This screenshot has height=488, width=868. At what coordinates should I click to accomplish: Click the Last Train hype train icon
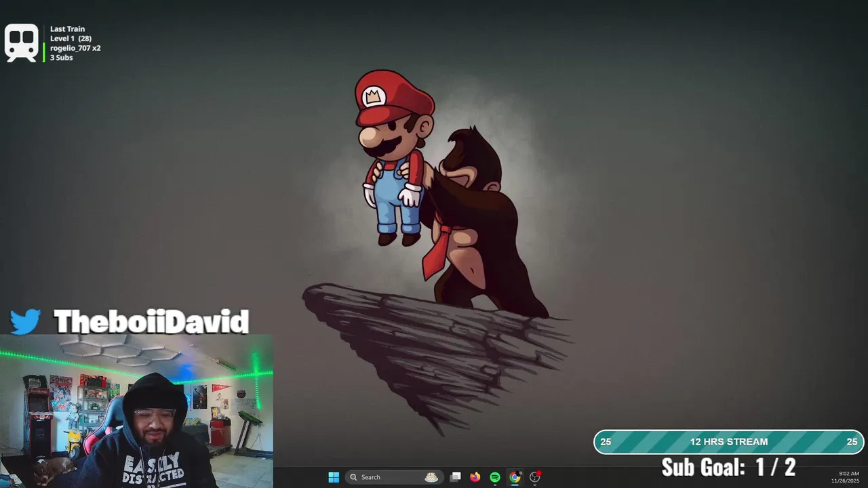(x=22, y=43)
